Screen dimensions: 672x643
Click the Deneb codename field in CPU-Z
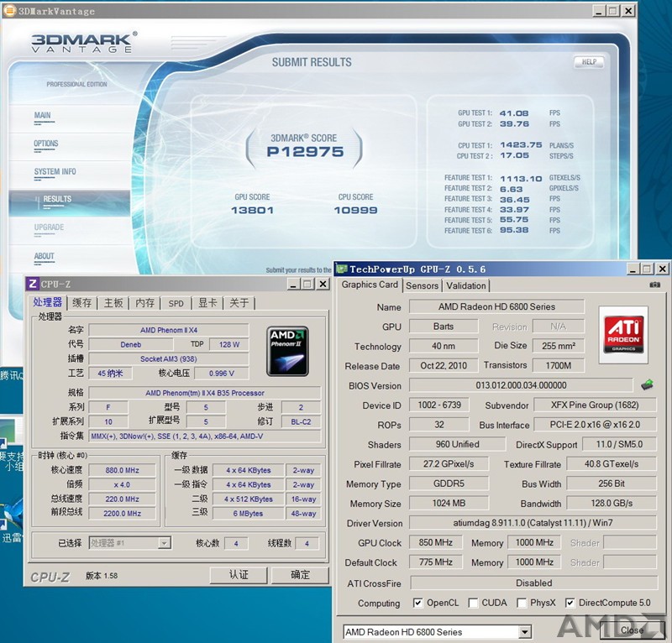pos(131,344)
